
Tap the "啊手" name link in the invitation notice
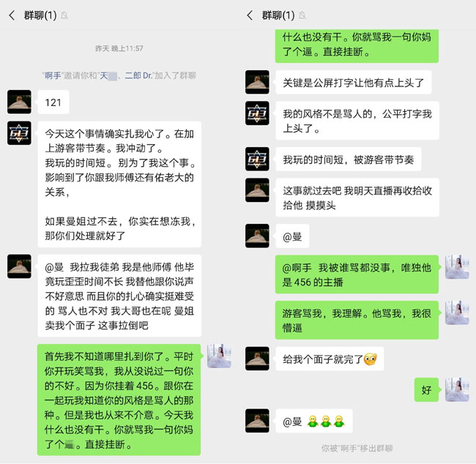click(x=53, y=75)
